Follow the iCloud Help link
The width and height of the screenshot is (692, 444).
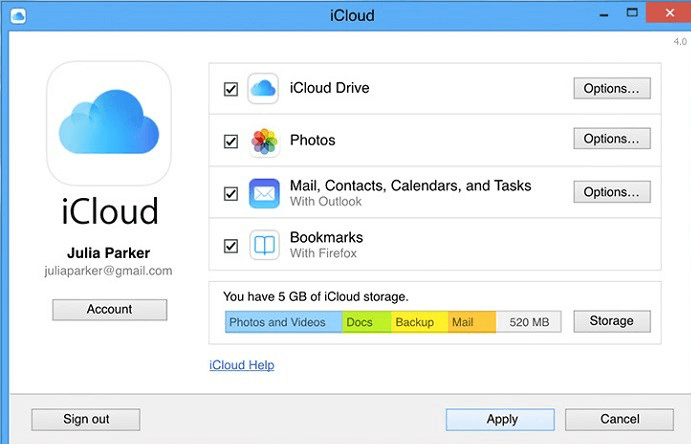click(x=242, y=365)
